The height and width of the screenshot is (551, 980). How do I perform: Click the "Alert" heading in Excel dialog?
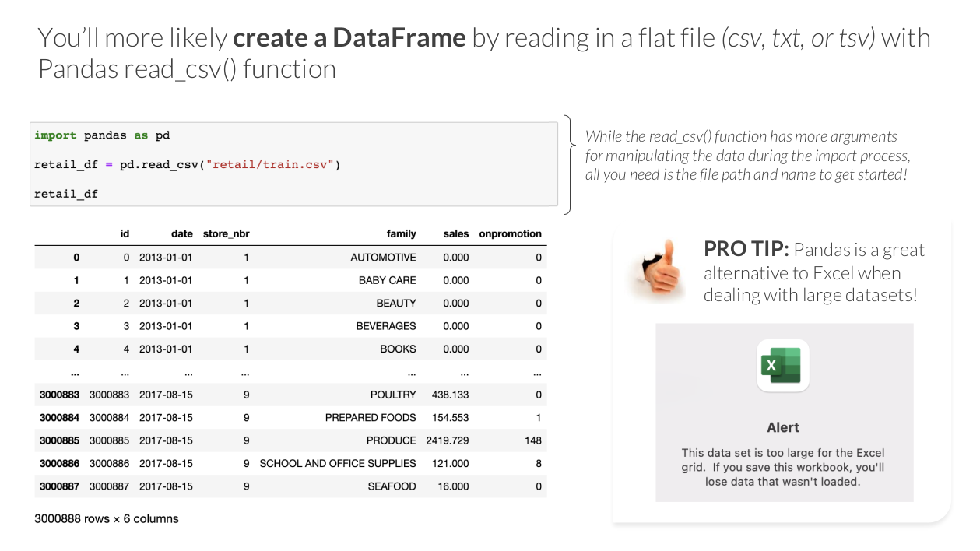[x=783, y=427]
